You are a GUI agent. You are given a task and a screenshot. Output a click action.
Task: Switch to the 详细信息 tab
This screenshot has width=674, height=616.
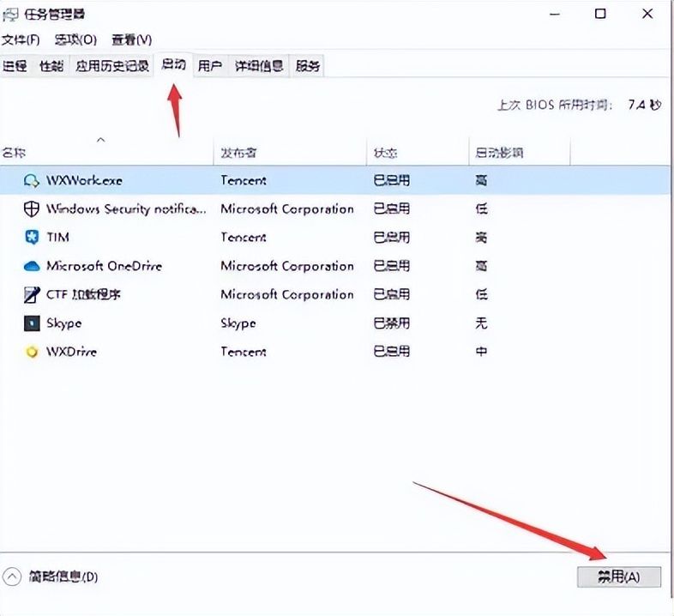[x=259, y=66]
